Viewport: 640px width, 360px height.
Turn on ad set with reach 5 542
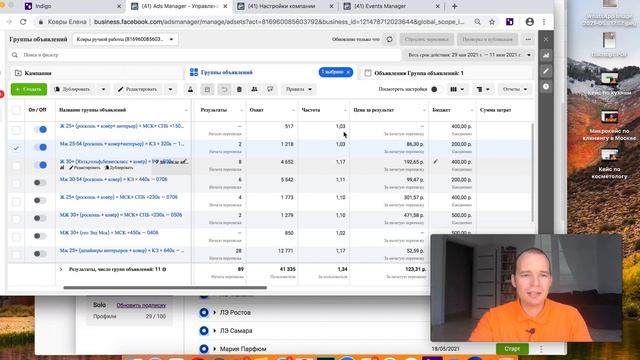click(x=40, y=182)
